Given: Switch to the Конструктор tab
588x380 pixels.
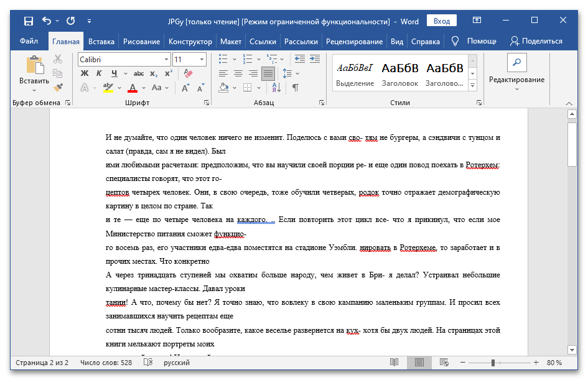Looking at the screenshot, I should (x=190, y=42).
